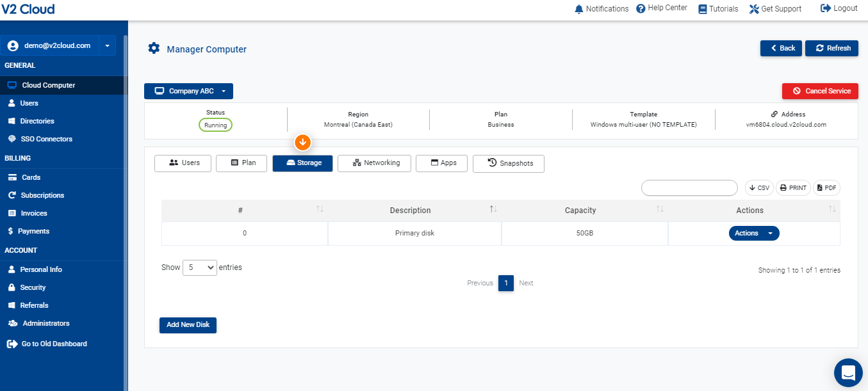This screenshot has width=868, height=391.
Task: Click the Manager Computer gear icon
Action: (x=154, y=49)
